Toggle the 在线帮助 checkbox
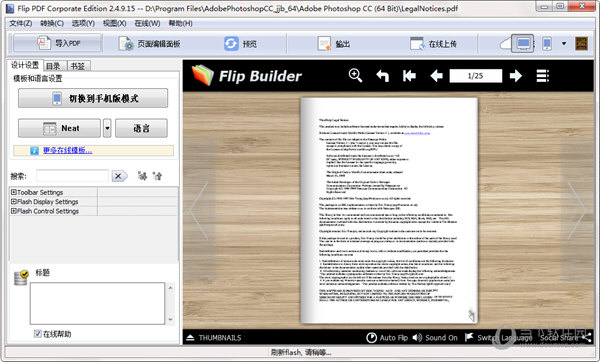This screenshot has height=362, width=600. click(38, 334)
